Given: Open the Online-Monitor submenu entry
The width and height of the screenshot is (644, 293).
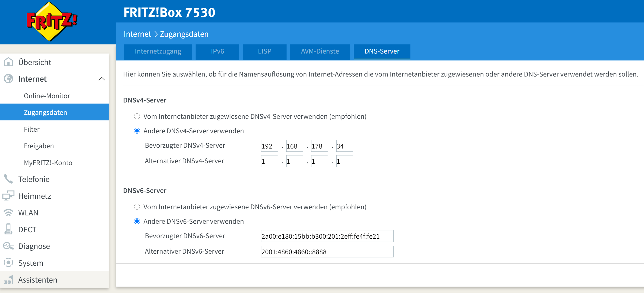Looking at the screenshot, I should tap(47, 96).
